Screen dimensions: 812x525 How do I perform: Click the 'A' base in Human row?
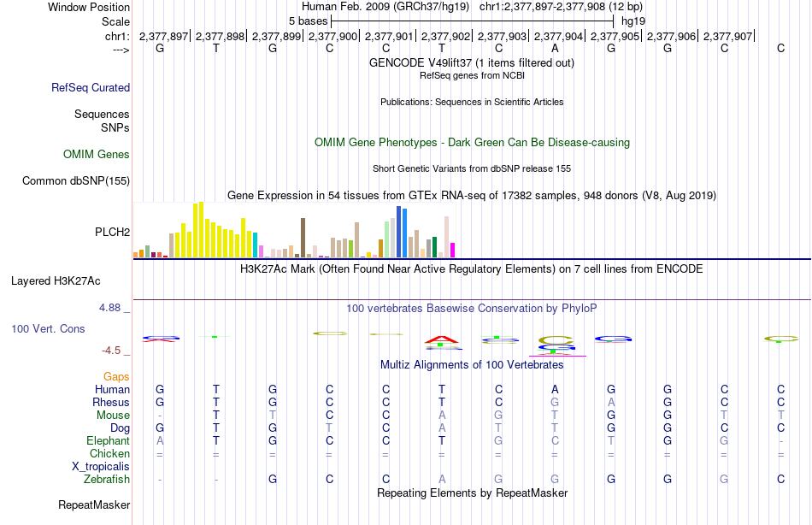coord(555,390)
